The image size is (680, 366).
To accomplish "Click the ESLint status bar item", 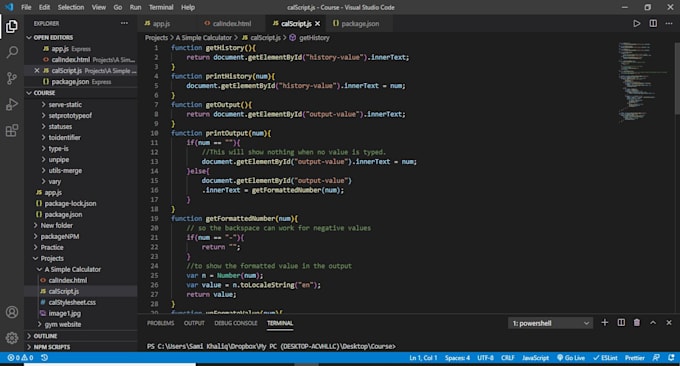I will [605, 358].
